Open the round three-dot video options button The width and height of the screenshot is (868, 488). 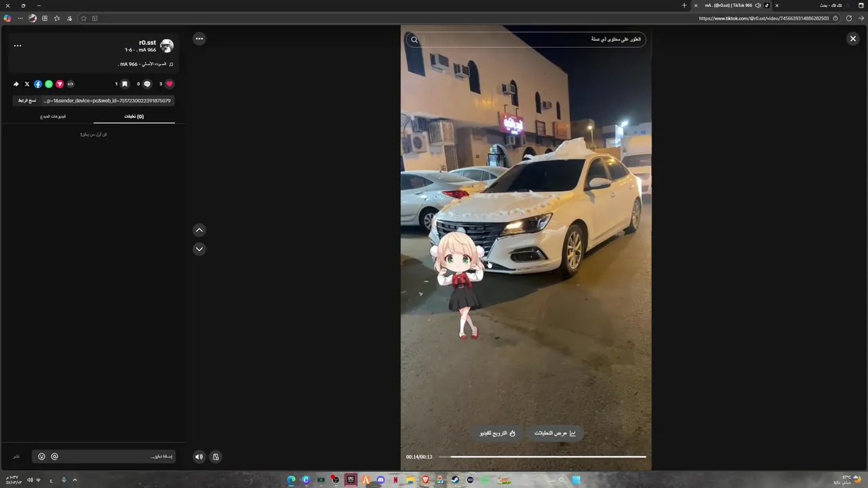pyautogui.click(x=199, y=39)
